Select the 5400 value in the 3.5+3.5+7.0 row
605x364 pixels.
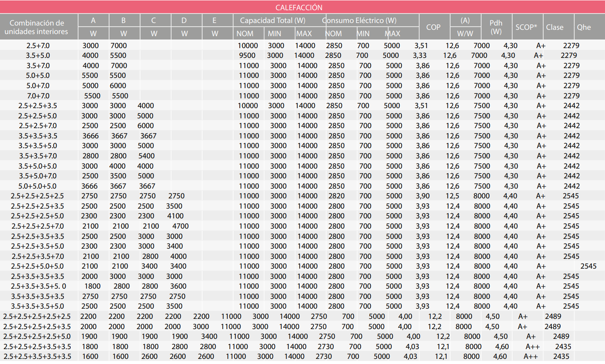[146, 156]
